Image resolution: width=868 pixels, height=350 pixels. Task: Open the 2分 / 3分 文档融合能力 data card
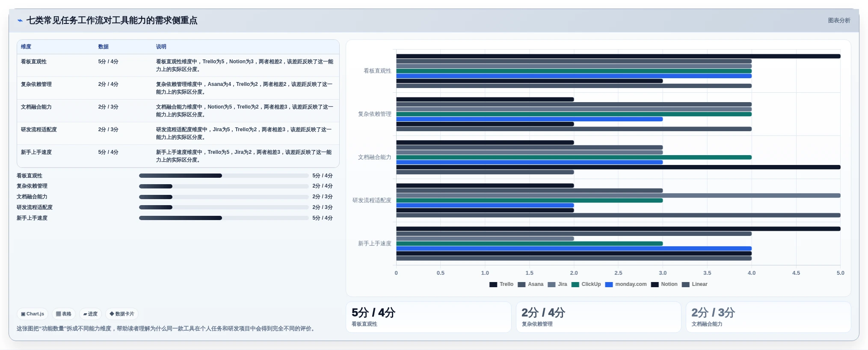(x=768, y=317)
